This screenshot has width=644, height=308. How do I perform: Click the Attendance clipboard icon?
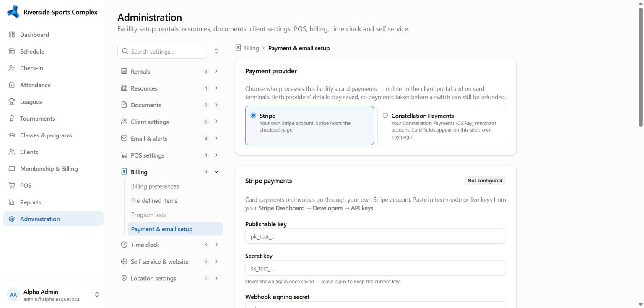[x=12, y=85]
